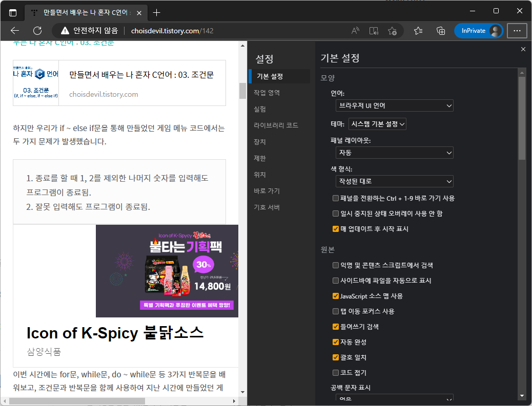
Task: Check 사이드바에 파일을 자동으로 표시
Action: [x=336, y=280]
